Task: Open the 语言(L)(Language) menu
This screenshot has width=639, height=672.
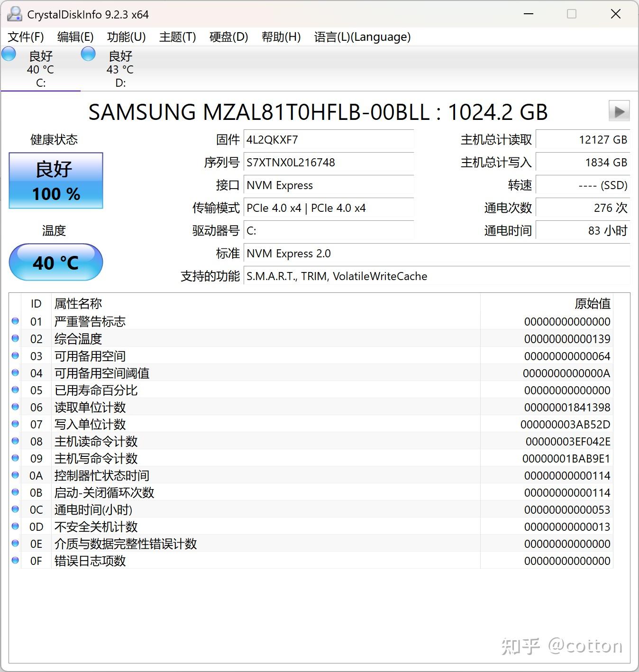Action: point(363,37)
